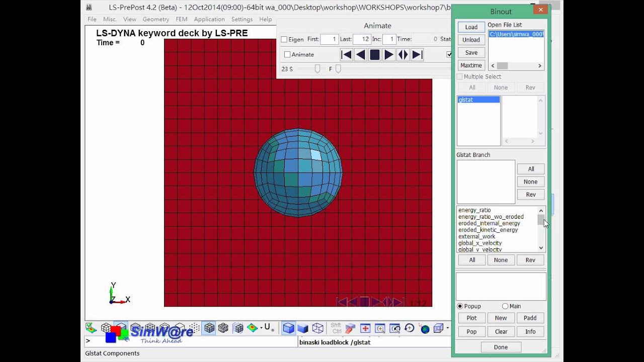
Task: Click Open File List scroll-left arrow
Action: coord(493,66)
